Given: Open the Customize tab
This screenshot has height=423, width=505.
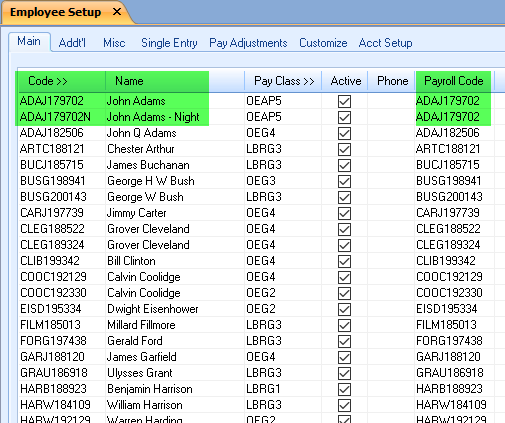Looking at the screenshot, I should (323, 43).
